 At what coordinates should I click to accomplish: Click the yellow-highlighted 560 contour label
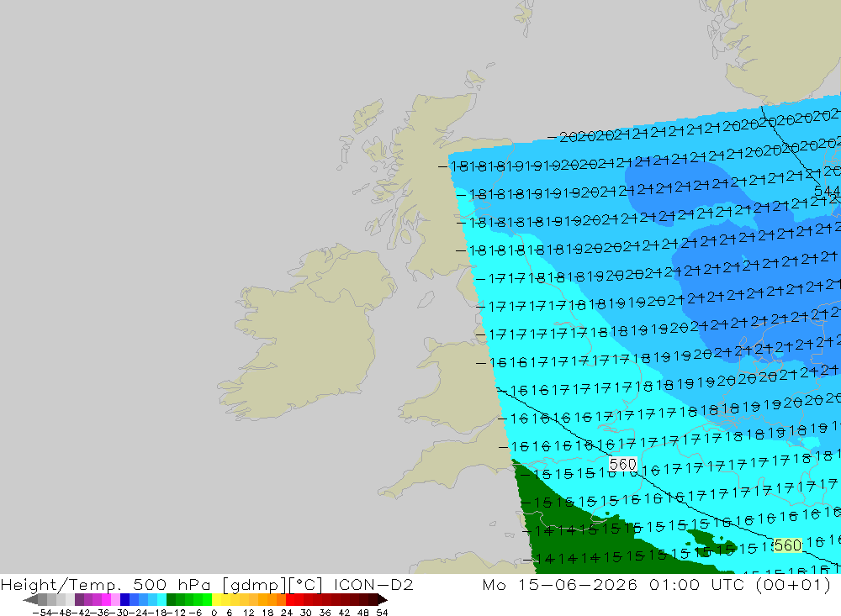[787, 545]
